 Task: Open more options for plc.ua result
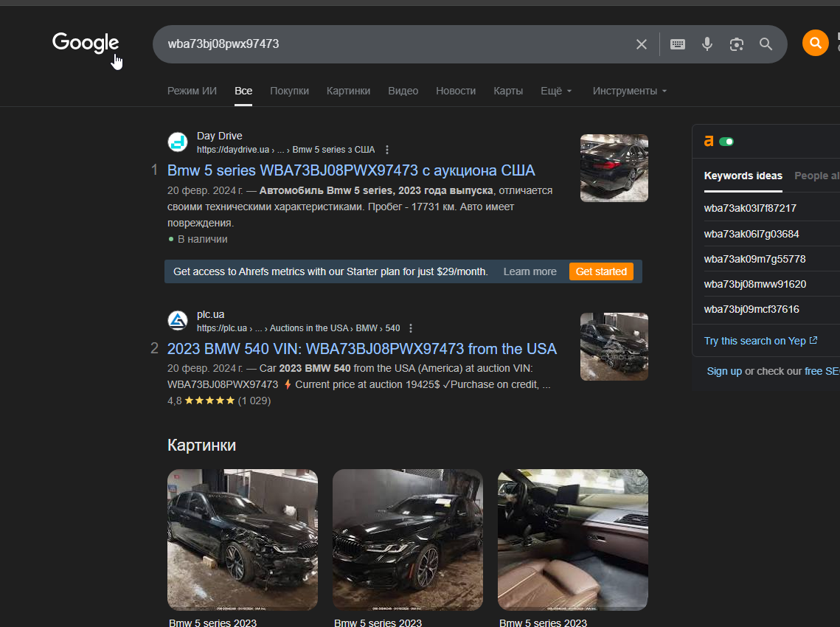click(410, 328)
